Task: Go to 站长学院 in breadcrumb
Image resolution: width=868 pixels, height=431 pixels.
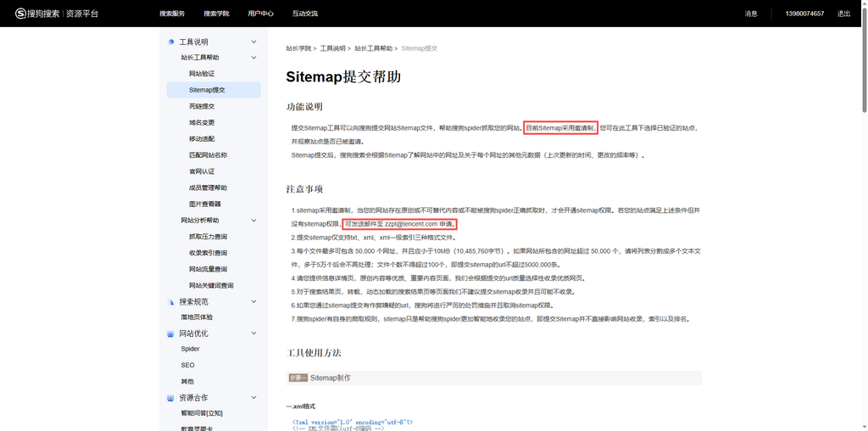Action: (x=298, y=48)
